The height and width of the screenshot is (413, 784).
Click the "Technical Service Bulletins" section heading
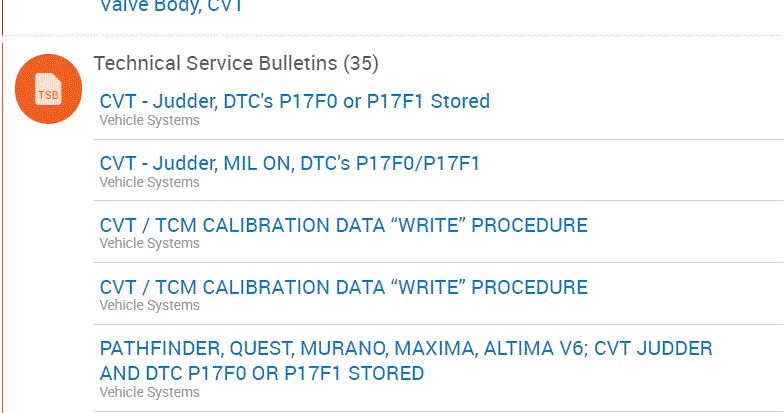(x=216, y=64)
